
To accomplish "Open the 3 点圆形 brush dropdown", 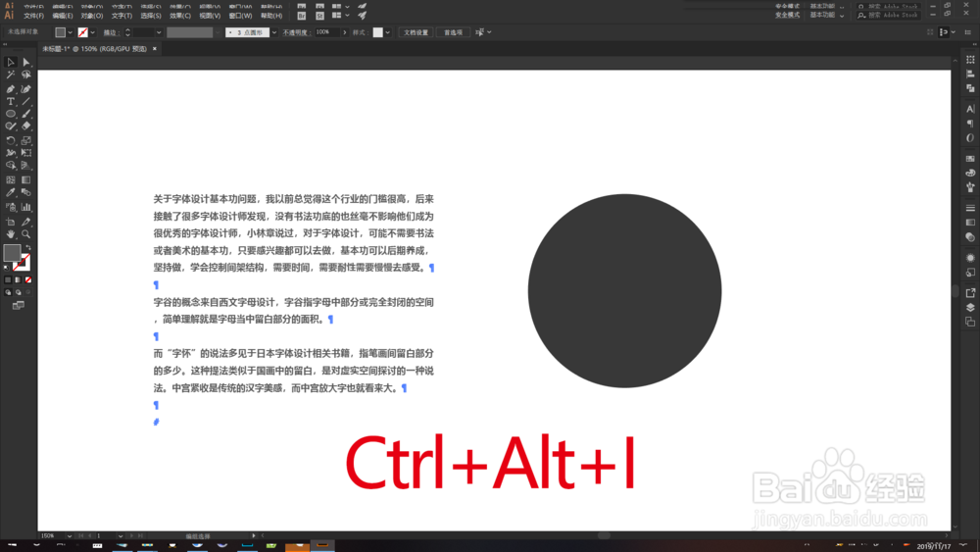I will 273,32.
